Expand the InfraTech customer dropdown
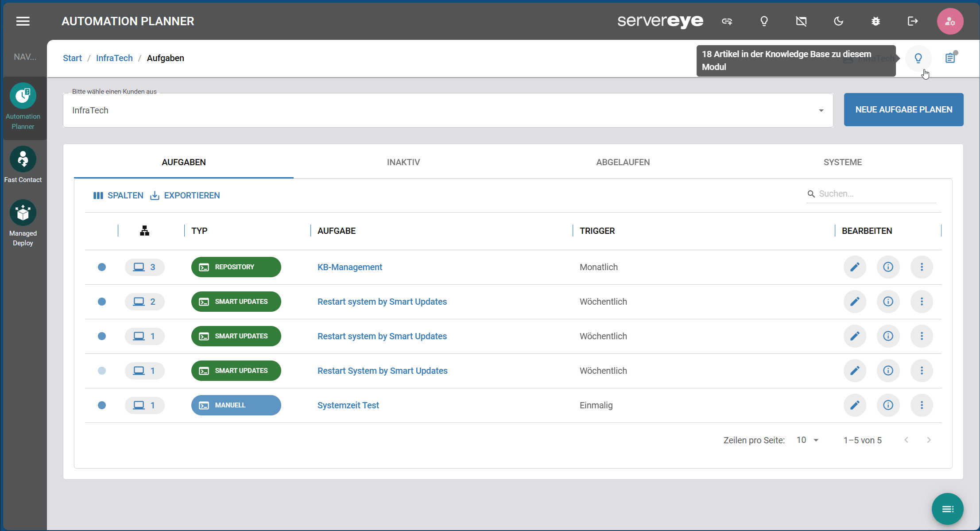This screenshot has width=980, height=531. [x=821, y=110]
